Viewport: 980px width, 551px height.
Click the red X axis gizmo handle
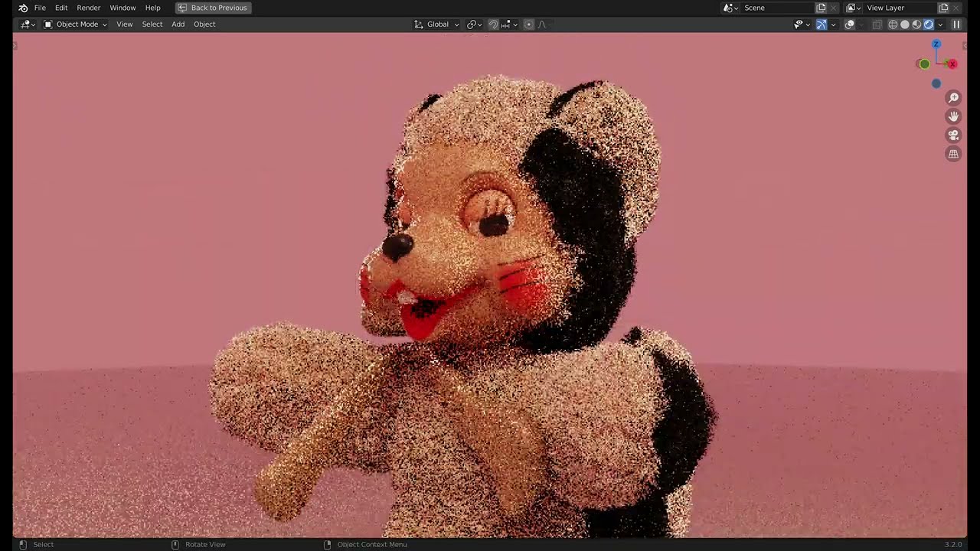[952, 64]
